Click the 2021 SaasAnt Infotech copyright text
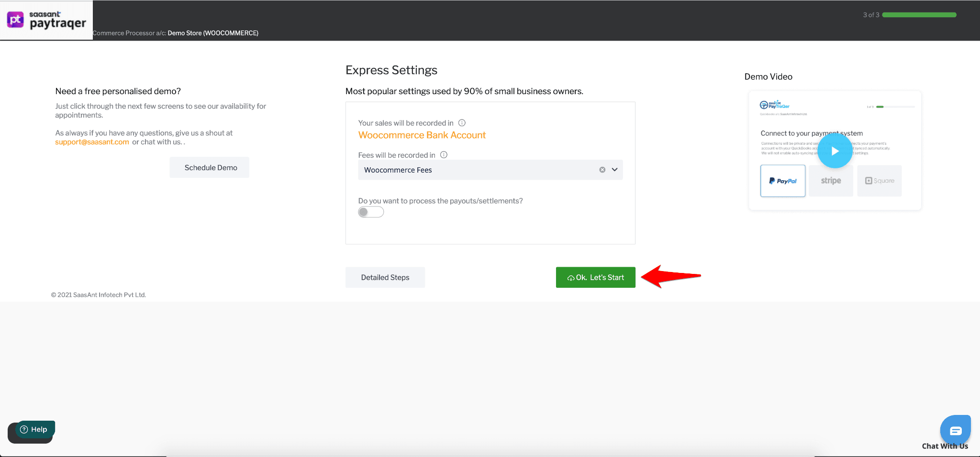Image resolution: width=980 pixels, height=457 pixels. click(99, 295)
